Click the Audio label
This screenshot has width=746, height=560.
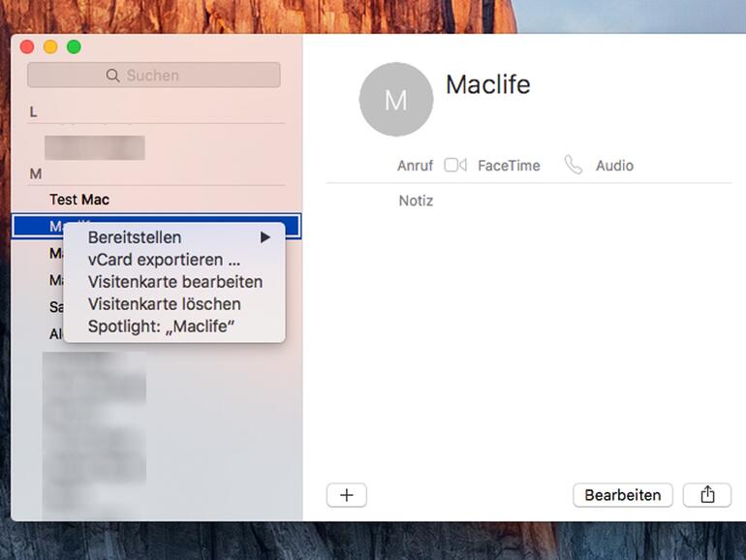coord(614,166)
